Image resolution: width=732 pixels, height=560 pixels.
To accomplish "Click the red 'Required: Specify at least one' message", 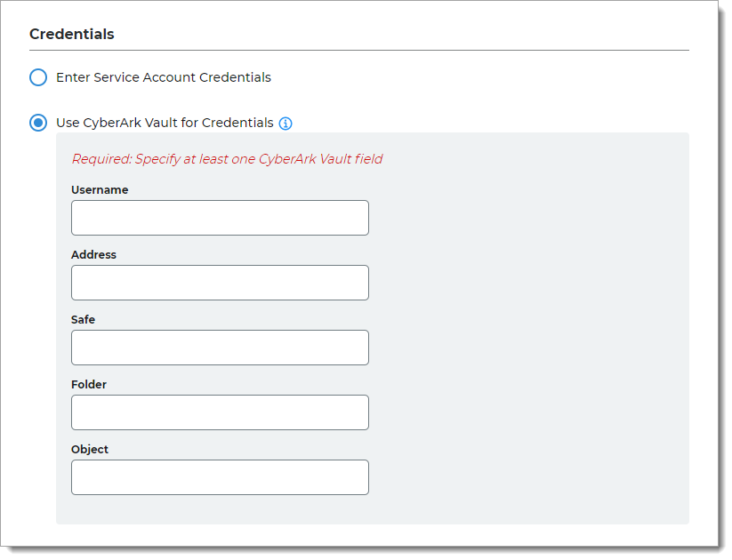I will point(227,159).
